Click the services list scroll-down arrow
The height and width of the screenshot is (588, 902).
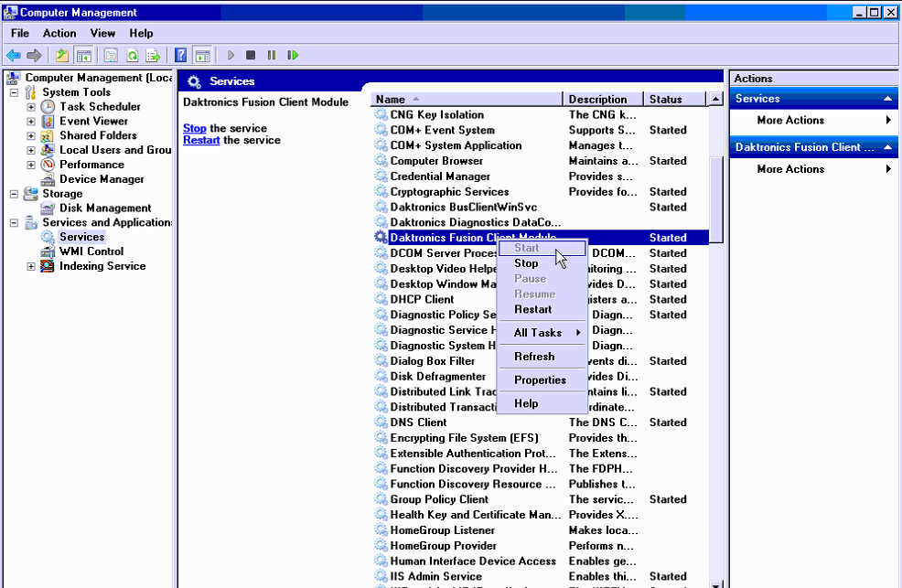coord(716,582)
